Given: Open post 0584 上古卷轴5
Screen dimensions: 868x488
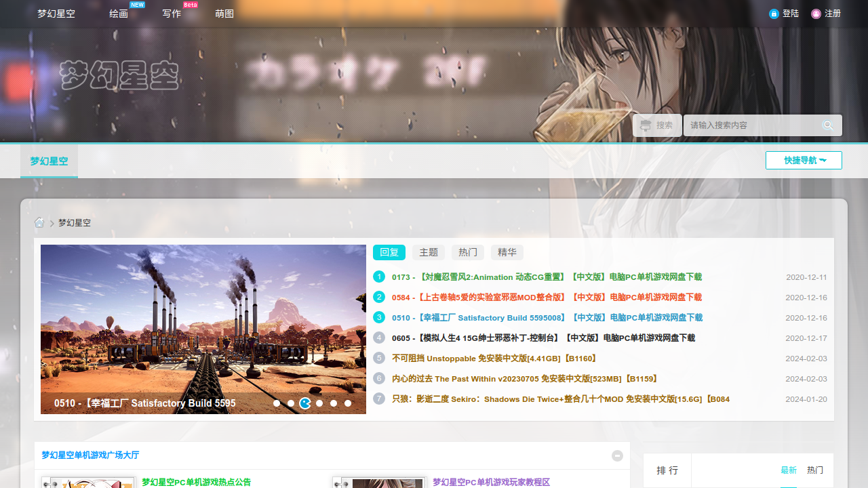Looking at the screenshot, I should click(x=547, y=298).
